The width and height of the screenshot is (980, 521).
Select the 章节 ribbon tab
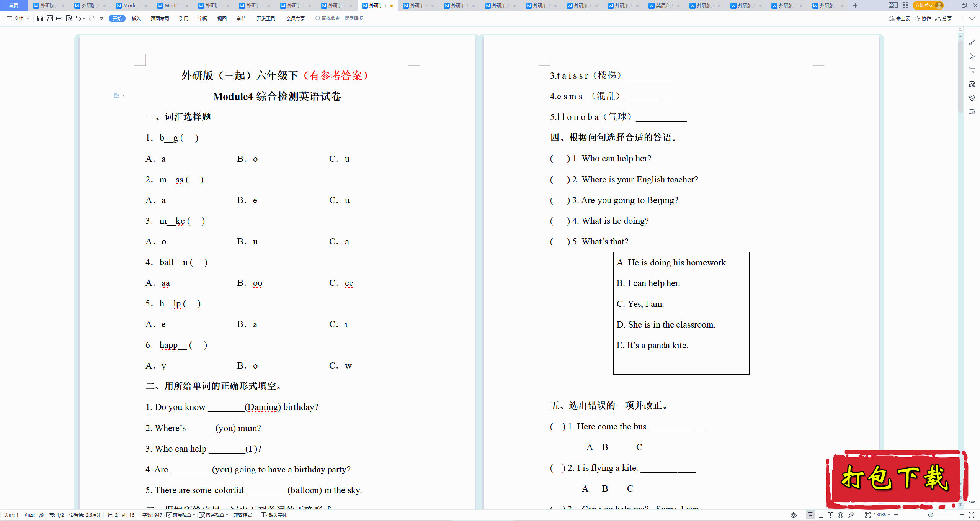click(x=241, y=18)
